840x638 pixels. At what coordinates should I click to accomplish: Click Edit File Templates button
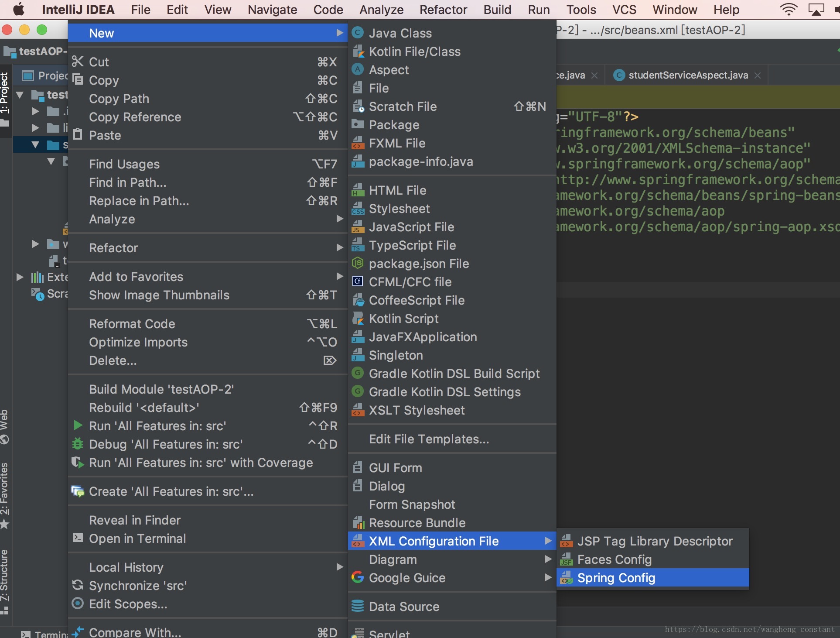pos(429,439)
